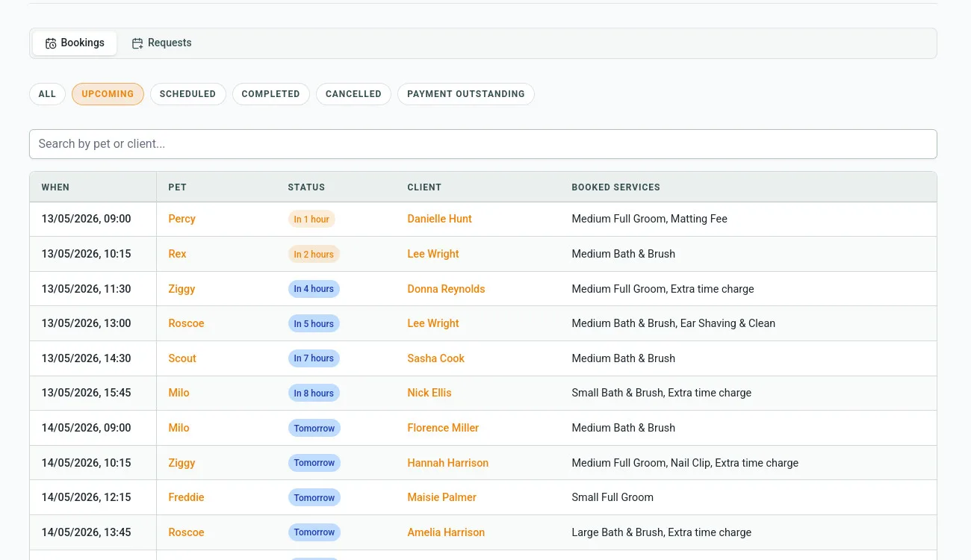
Task: Switch to the Bookings tab
Action: 75,43
